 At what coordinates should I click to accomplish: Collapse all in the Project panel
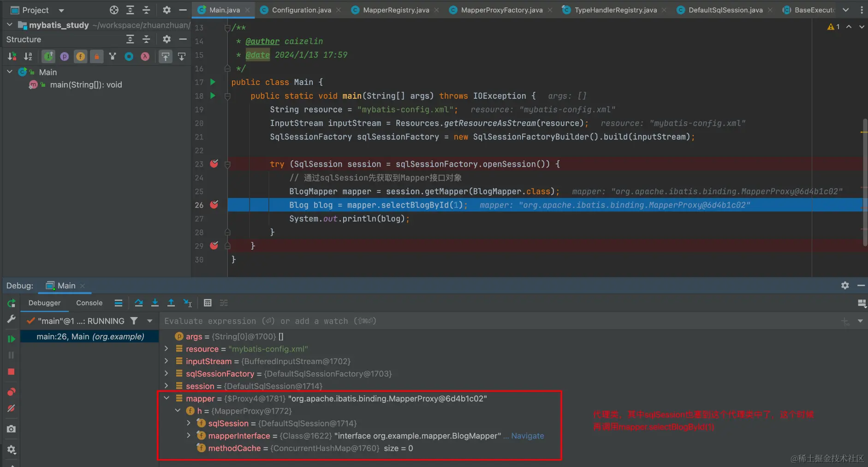(x=146, y=10)
